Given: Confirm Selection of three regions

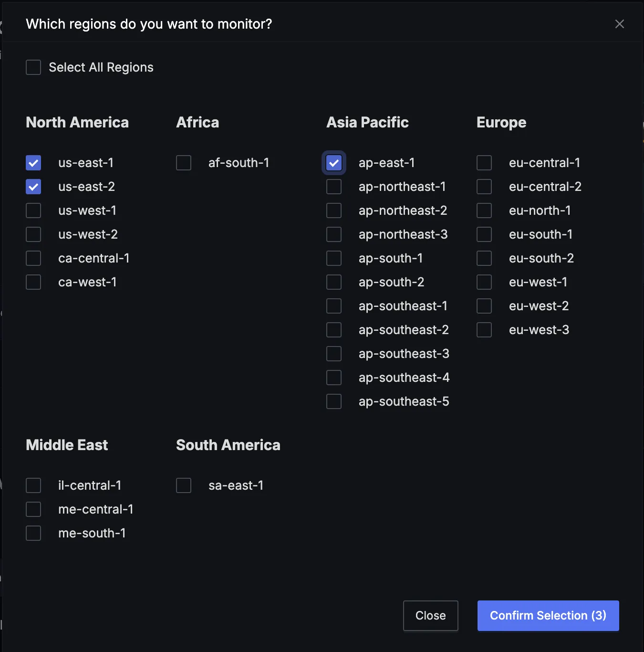Looking at the screenshot, I should click(548, 616).
